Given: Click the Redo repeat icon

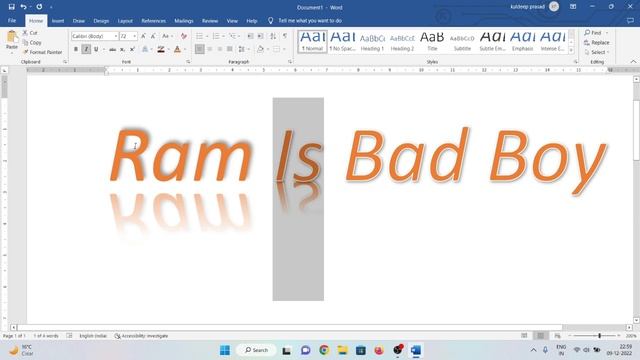Looking at the screenshot, I should pos(39,7).
